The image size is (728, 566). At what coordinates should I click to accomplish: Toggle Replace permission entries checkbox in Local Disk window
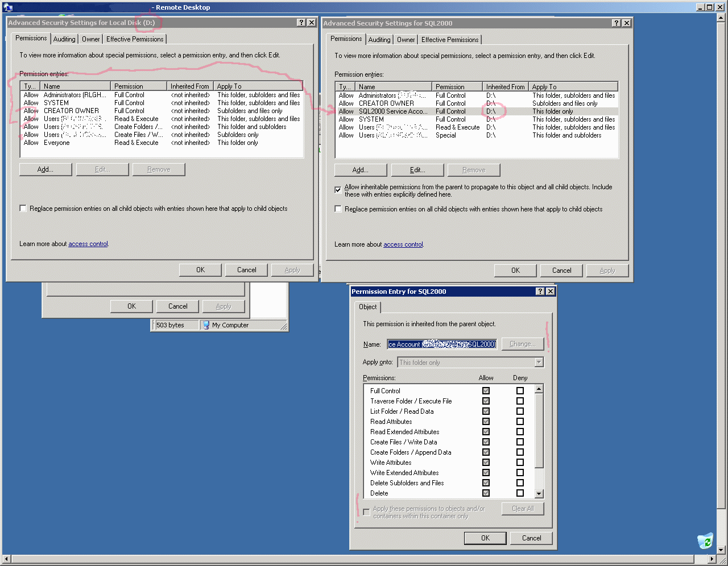pos(23,209)
